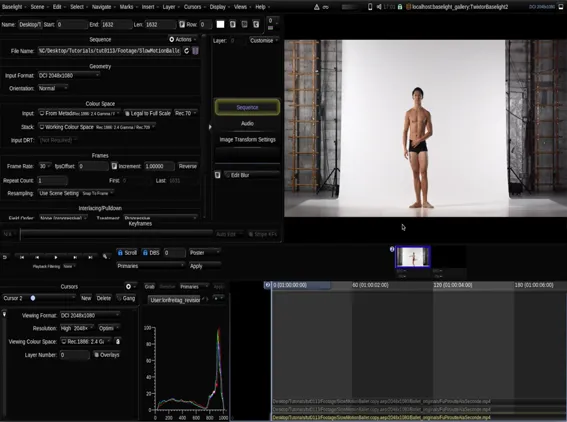Open the Viewing Format dropdown
The image size is (567, 422).
90,315
